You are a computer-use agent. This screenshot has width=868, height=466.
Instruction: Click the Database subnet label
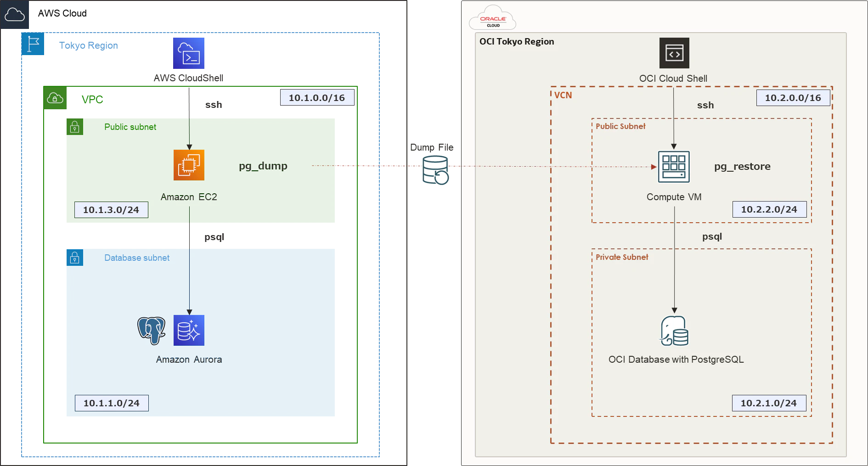click(x=137, y=258)
